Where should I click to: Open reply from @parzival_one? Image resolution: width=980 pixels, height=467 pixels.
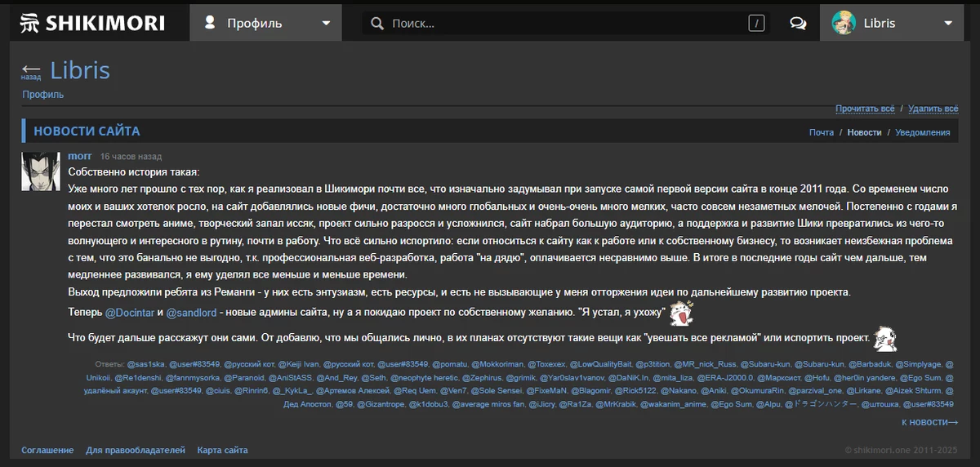click(815, 393)
